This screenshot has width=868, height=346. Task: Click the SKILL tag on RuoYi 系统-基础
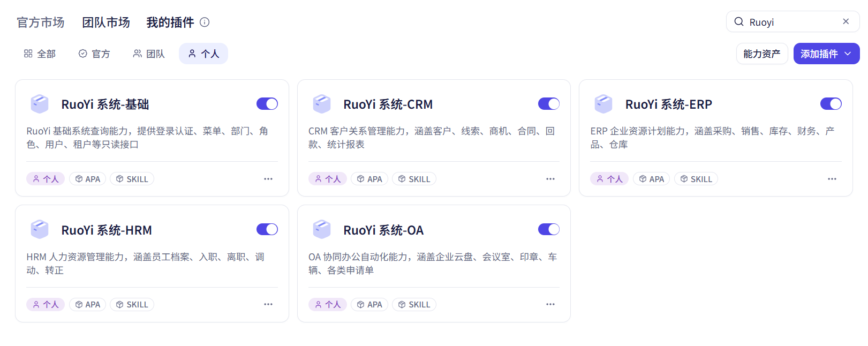coord(132,179)
